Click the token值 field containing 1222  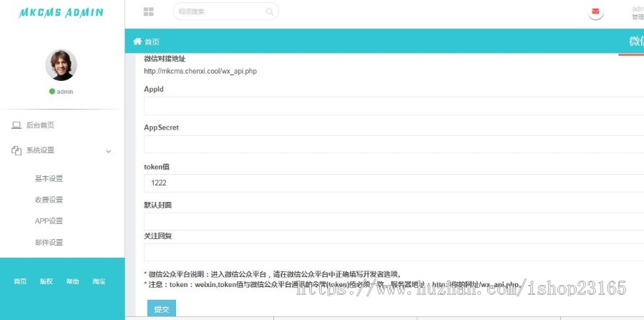(x=394, y=183)
